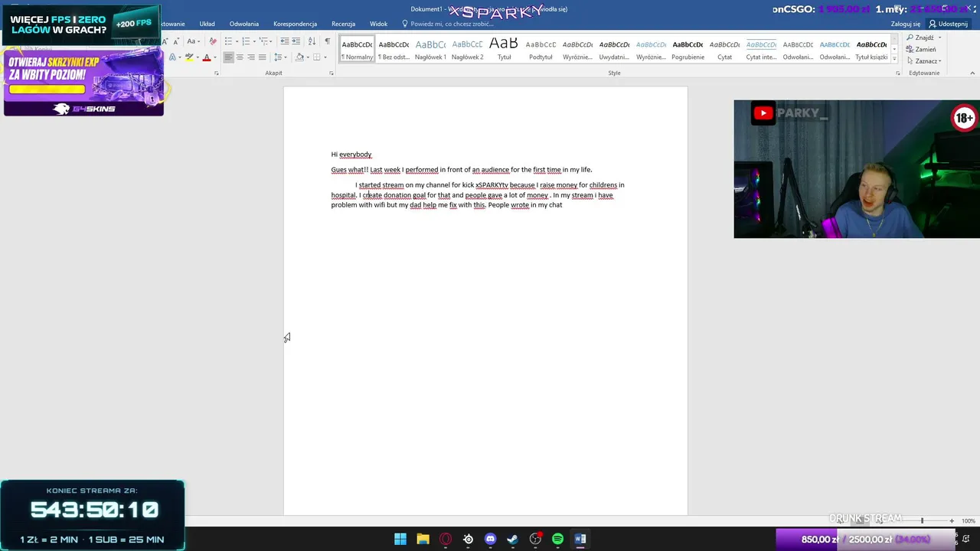Click the webcam video overlay
This screenshot has width=980, height=551.
tap(857, 169)
